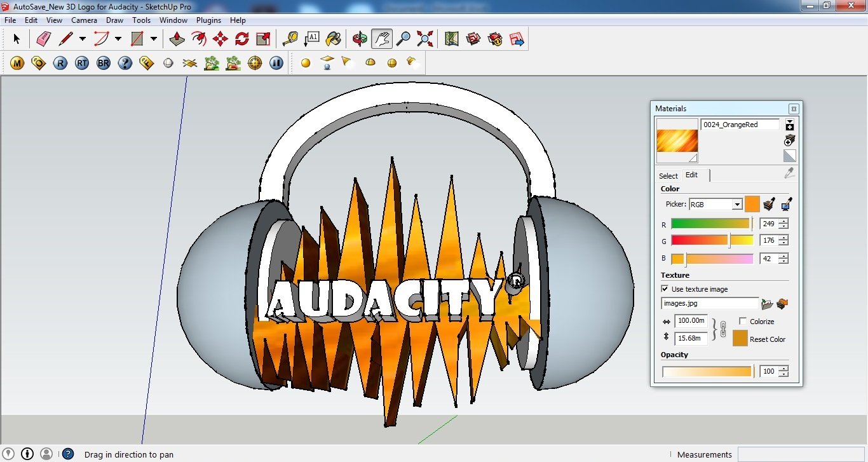Activate the Paint Bucket tool
The image size is (868, 462).
tap(334, 39)
